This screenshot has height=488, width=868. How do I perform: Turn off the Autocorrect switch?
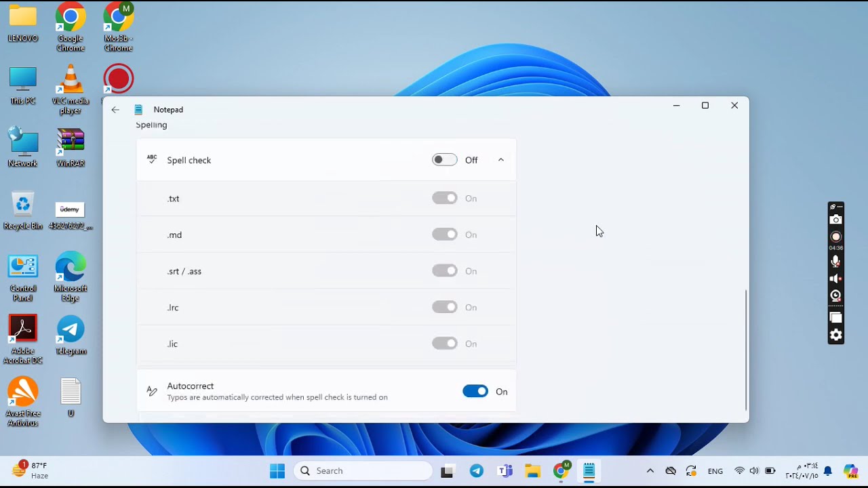tap(475, 391)
